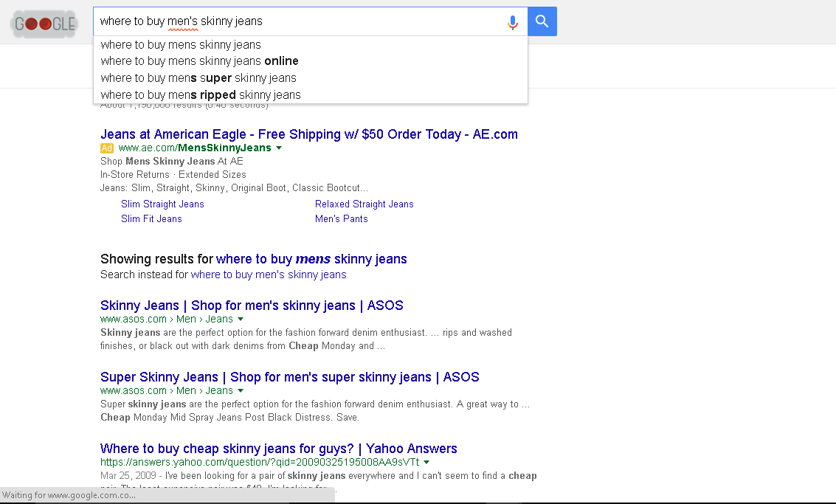Viewport: 836px width, 504px height.
Task: Open ASOS 'Super Skinny Jeans' result
Action: point(289,377)
